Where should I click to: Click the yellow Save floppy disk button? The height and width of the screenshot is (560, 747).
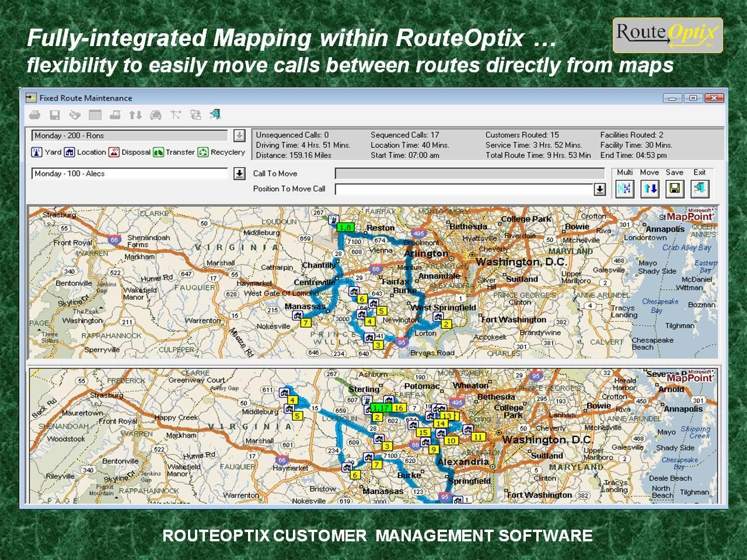pos(675,188)
